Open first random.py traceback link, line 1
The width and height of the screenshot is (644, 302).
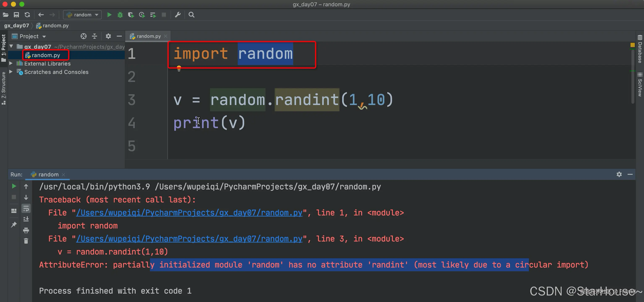click(189, 213)
